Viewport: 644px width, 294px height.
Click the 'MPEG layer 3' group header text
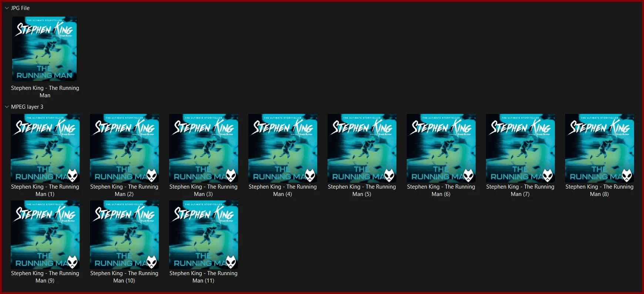click(27, 107)
